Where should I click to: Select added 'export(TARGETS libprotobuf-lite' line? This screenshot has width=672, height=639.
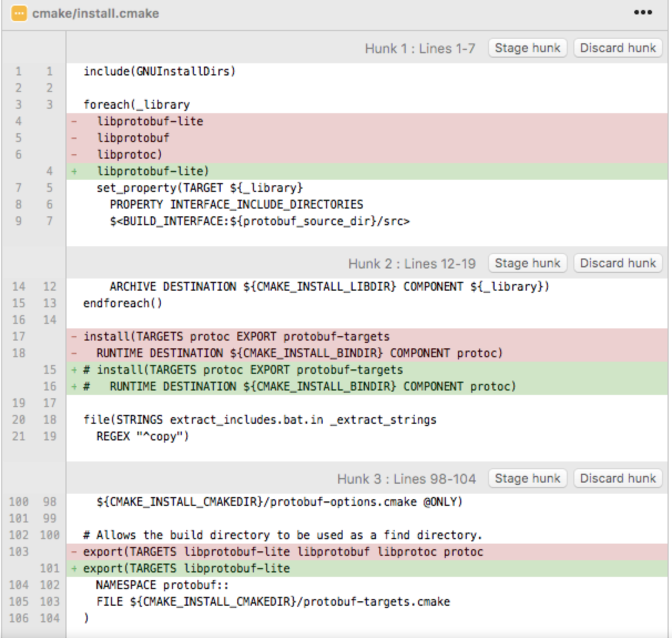click(x=366, y=569)
